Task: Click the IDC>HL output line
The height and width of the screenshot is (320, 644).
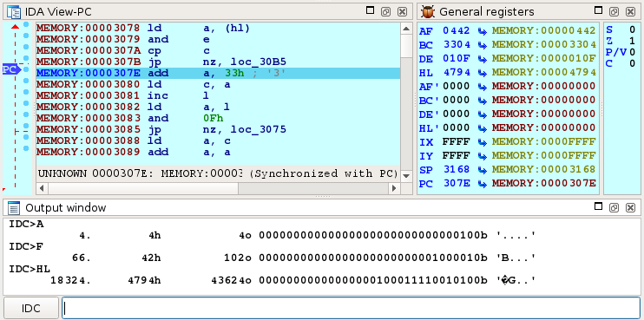Action: tap(30, 270)
